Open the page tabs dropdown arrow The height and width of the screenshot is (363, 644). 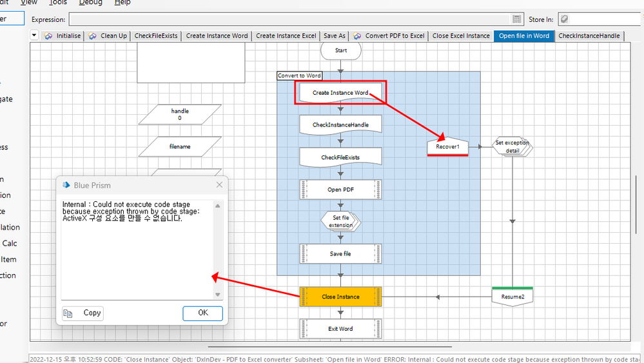tap(35, 35)
